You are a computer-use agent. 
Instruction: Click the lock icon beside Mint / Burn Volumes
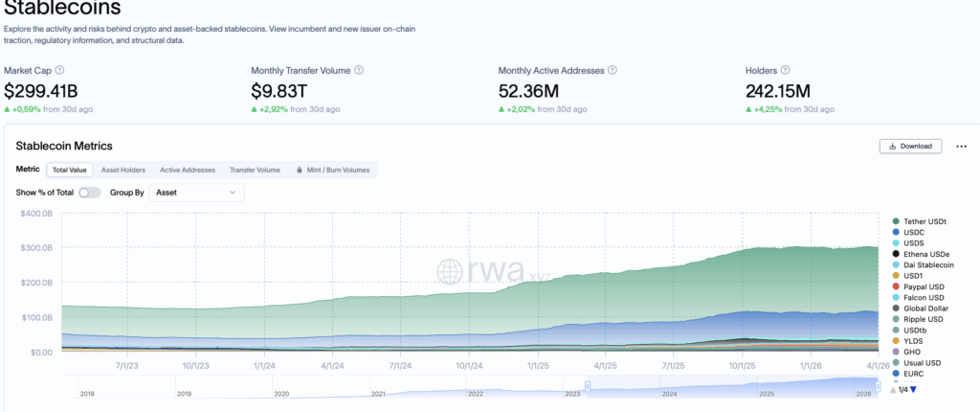(x=300, y=170)
